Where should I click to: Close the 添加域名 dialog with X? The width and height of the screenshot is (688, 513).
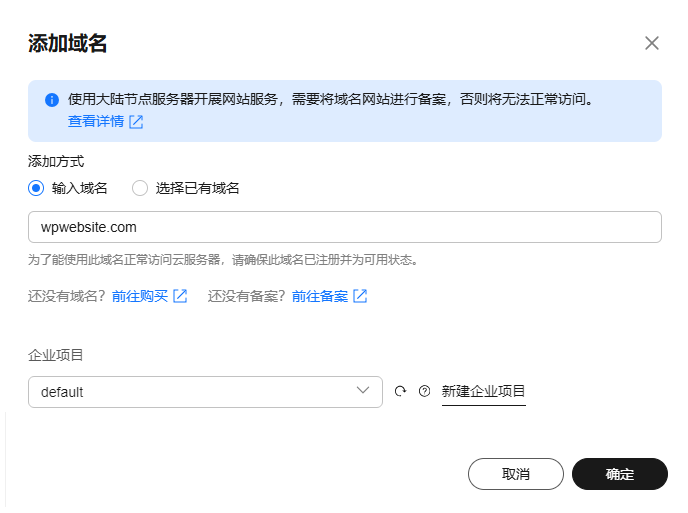click(652, 43)
